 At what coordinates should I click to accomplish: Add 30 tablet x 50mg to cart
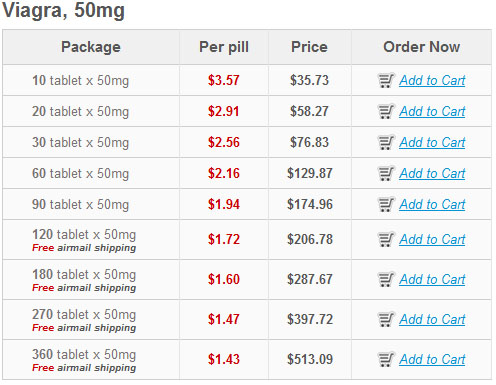pyautogui.click(x=432, y=142)
